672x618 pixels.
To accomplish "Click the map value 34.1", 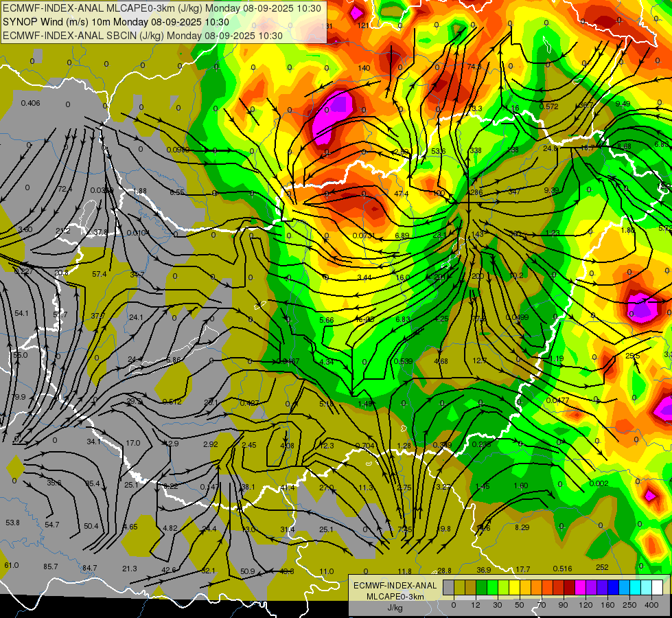I will 93,442.
